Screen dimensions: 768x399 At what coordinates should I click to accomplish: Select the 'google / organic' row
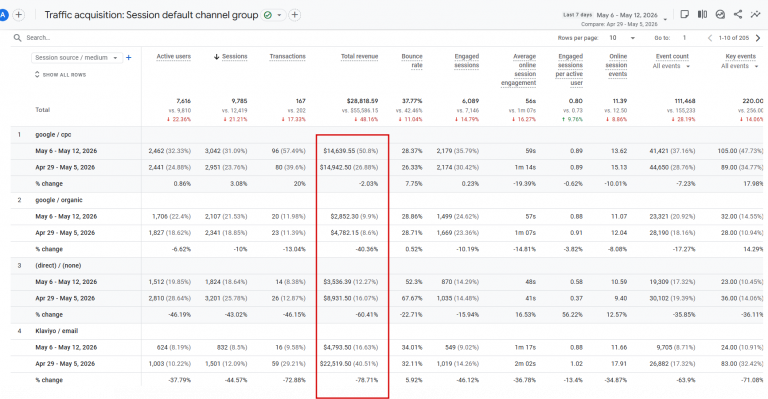(x=59, y=200)
